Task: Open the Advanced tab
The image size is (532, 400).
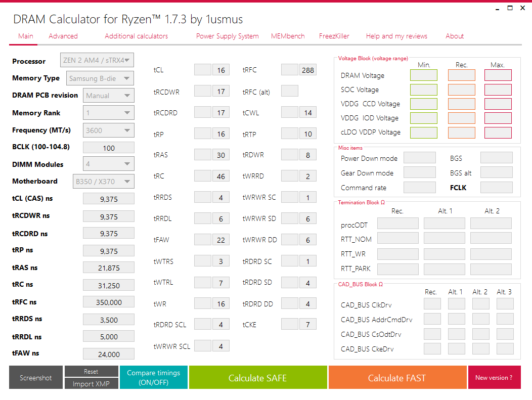Action: (x=63, y=36)
